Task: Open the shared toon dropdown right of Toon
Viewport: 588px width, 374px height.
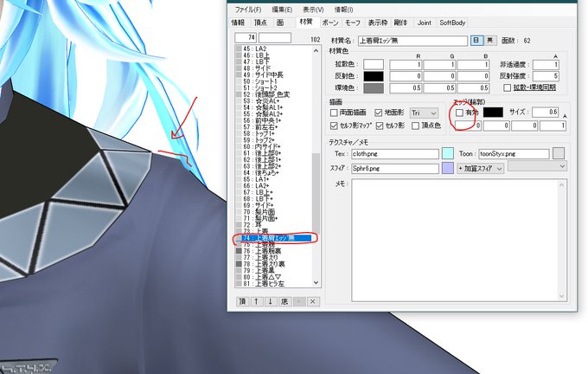Action: (537, 166)
